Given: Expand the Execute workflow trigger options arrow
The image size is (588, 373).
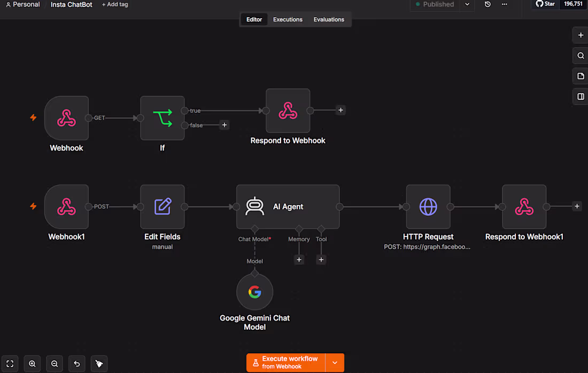Looking at the screenshot, I should coord(335,362).
